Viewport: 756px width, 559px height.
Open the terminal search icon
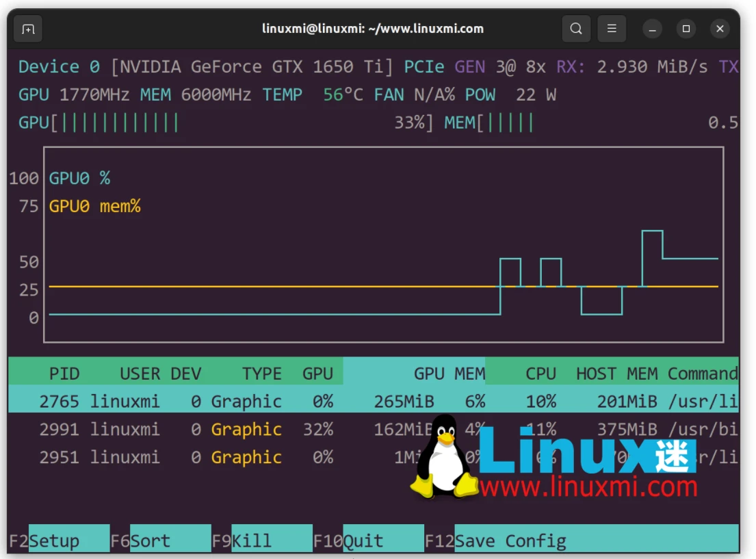click(x=575, y=29)
